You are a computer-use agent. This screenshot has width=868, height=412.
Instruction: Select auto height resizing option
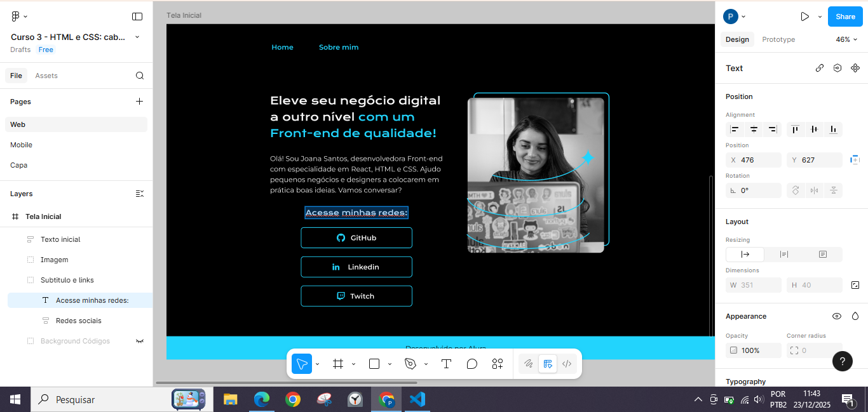784,255
